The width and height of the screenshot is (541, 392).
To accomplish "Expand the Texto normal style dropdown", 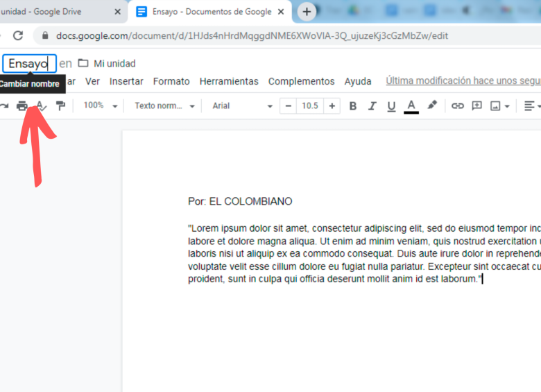I will (x=165, y=105).
